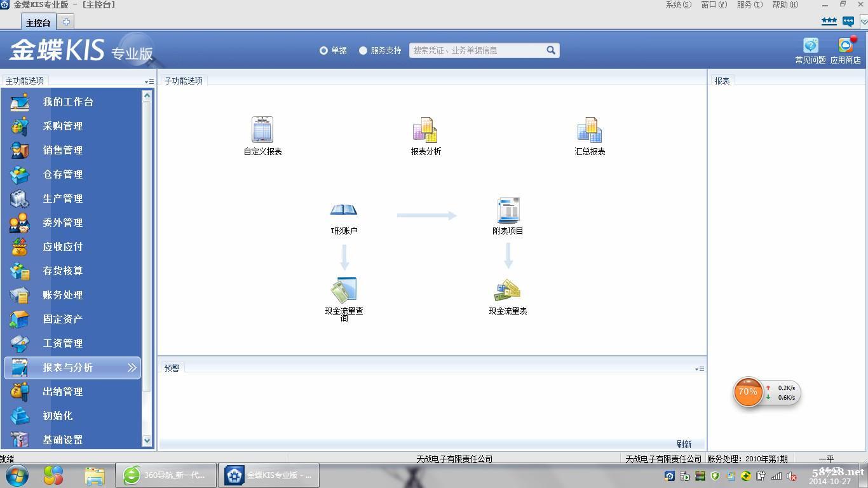This screenshot has width=868, height=488.
Task: Click status bar 账务处理：2010年第1期 text
Action: (x=747, y=458)
